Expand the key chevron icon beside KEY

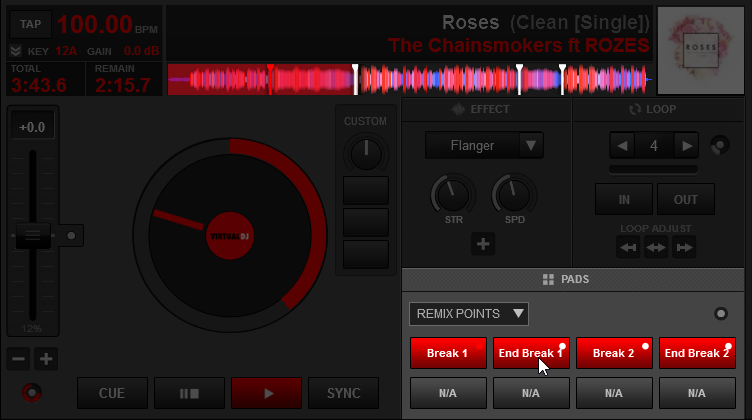pos(15,51)
